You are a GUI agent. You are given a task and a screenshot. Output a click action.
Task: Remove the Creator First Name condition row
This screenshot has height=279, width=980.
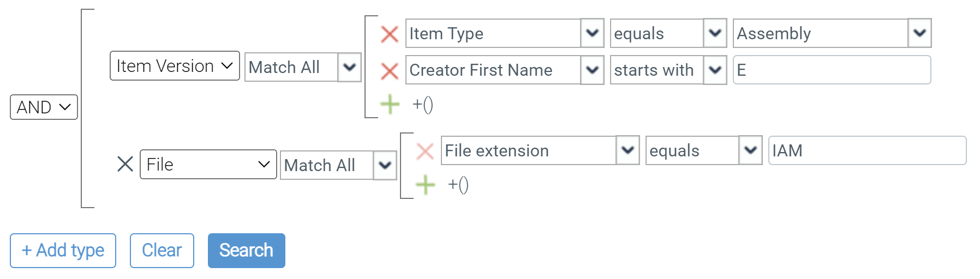[x=389, y=71]
